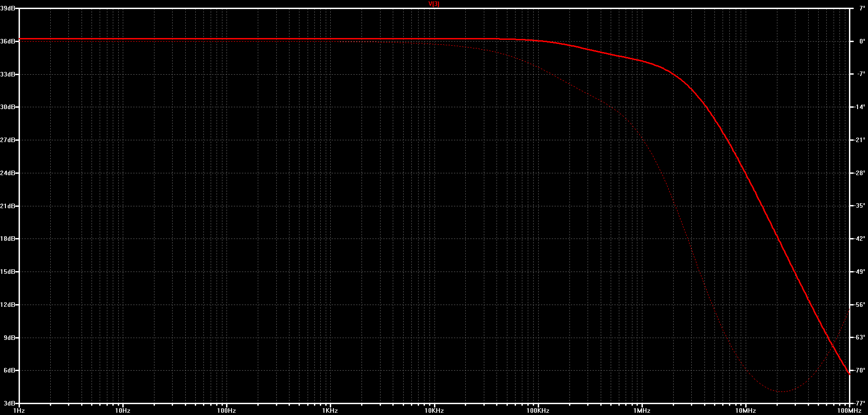Click the -77° phase axis label
Image resolution: width=868 pixels, height=415 pixels.
pos(860,403)
